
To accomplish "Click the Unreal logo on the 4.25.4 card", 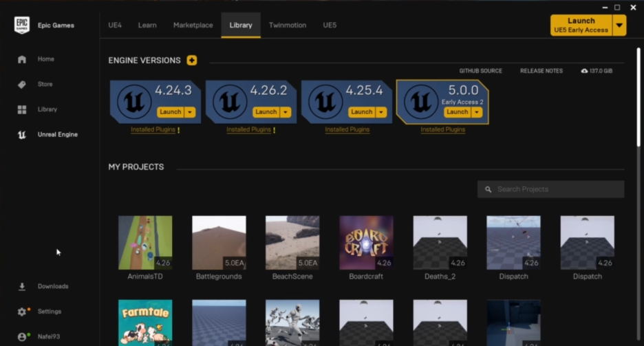I will click(x=325, y=101).
